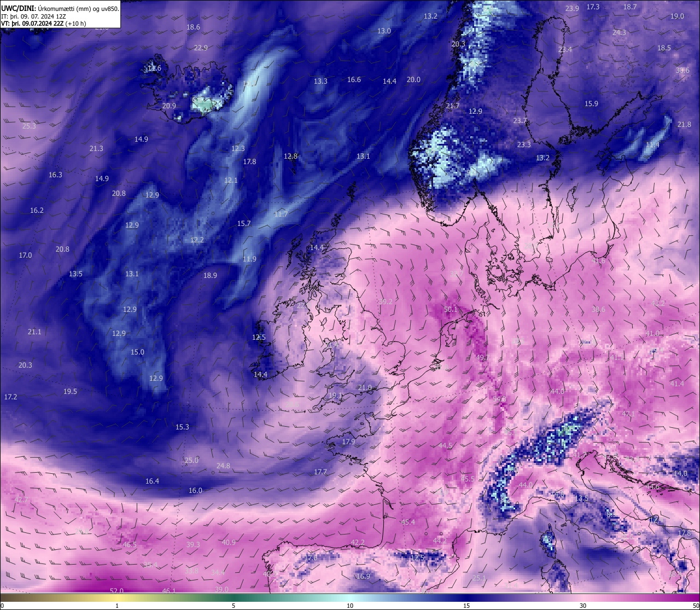Click the 18.9 value label

pyautogui.click(x=210, y=276)
